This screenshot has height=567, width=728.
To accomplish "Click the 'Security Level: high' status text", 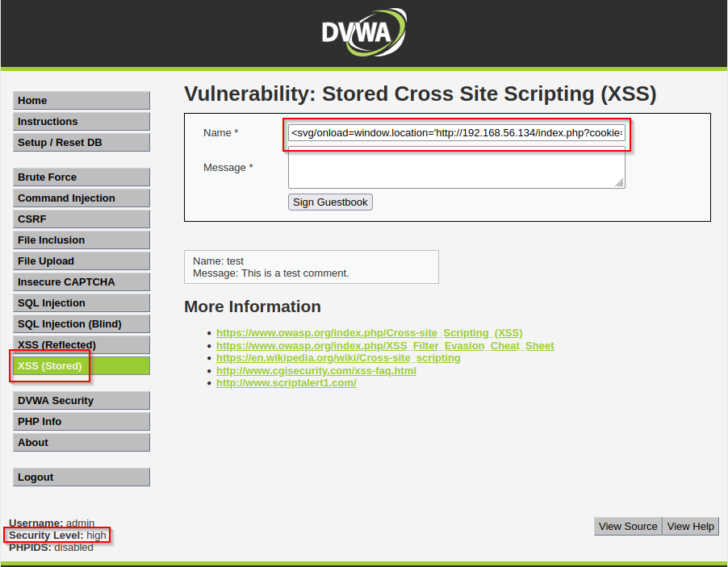I will pos(57,535).
